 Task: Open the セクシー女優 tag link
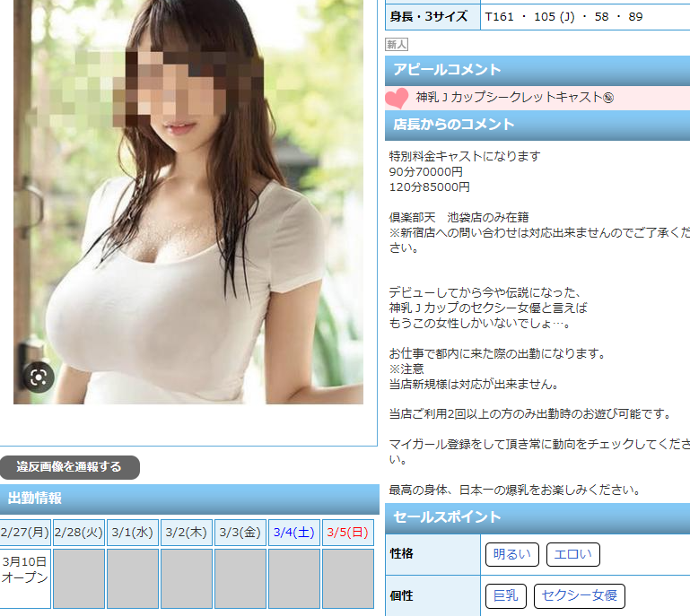coord(579,595)
